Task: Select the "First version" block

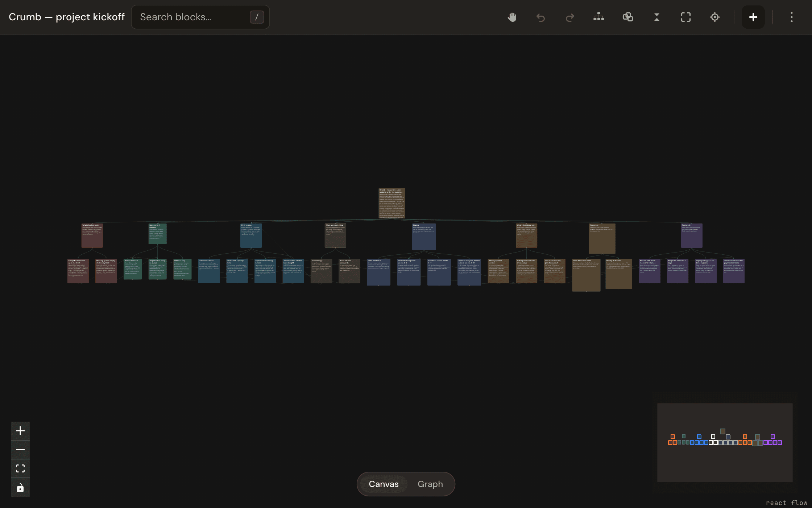Action: [x=251, y=235]
